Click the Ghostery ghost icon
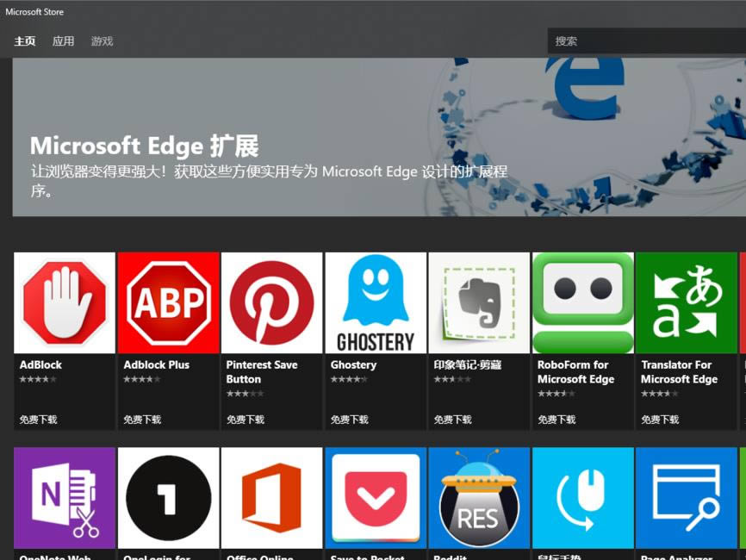 tap(375, 302)
